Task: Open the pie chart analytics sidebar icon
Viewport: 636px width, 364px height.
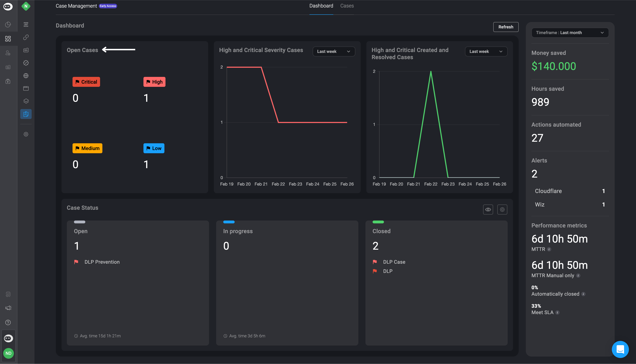Action: point(8,25)
